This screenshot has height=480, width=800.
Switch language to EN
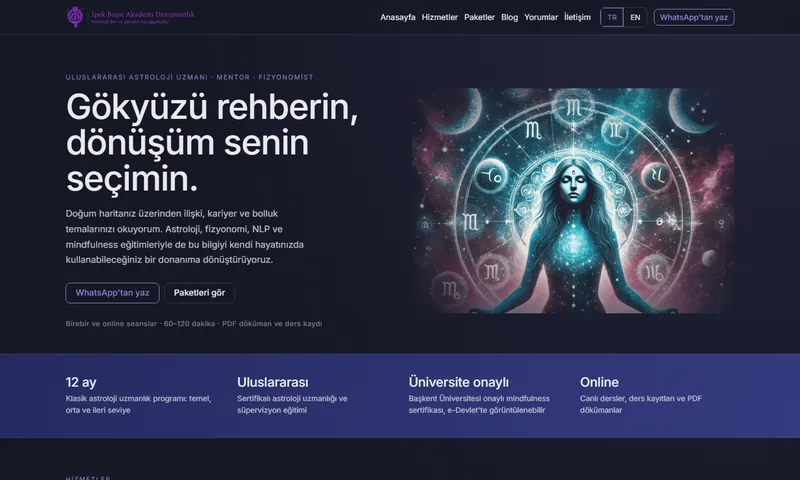coord(635,17)
